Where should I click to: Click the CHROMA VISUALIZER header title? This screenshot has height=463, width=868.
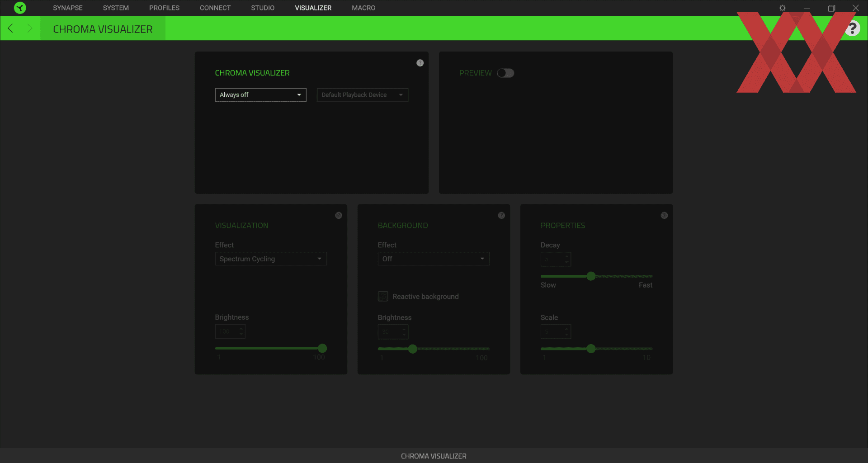pyautogui.click(x=103, y=29)
